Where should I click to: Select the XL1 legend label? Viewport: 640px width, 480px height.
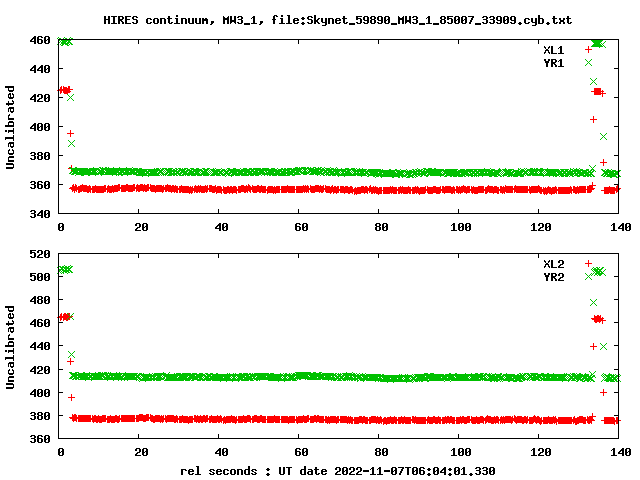[x=553, y=50]
